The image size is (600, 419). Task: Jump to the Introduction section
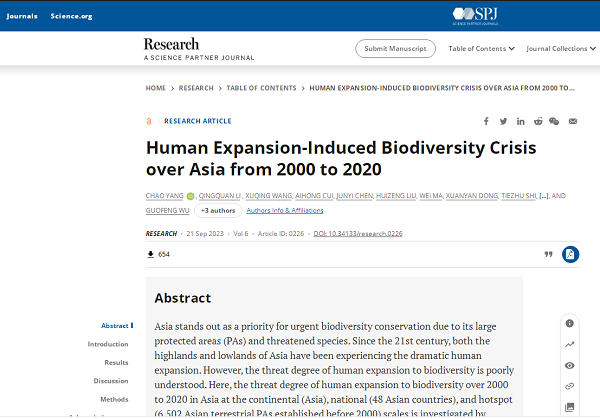(108, 344)
